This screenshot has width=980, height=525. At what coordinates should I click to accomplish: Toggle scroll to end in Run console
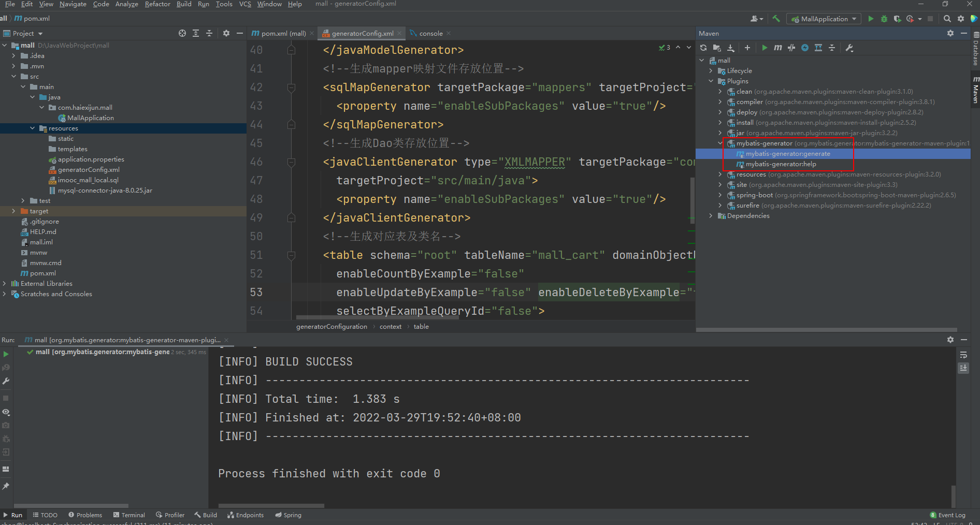[963, 368]
